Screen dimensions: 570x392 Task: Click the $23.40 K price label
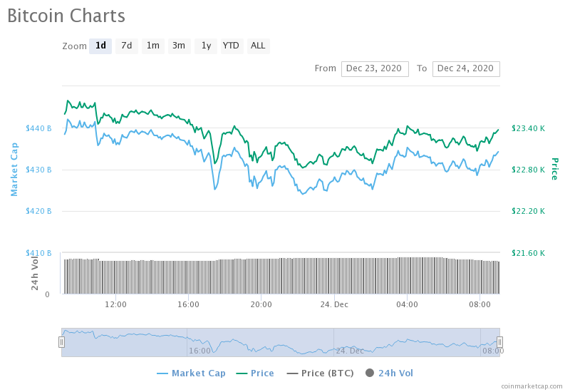coord(528,128)
